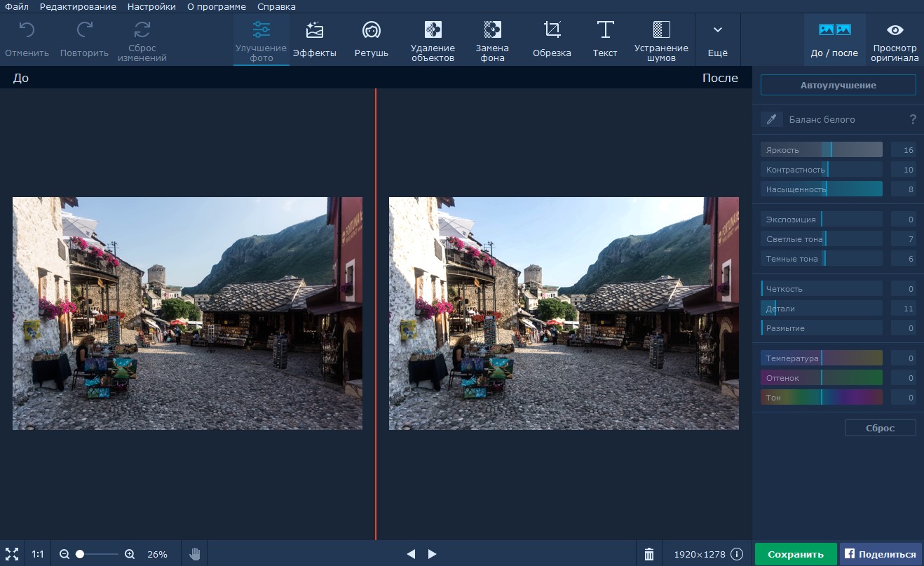The width and height of the screenshot is (924, 566).
Task: Pick the Баланс белого eyedropper
Action: click(x=771, y=119)
